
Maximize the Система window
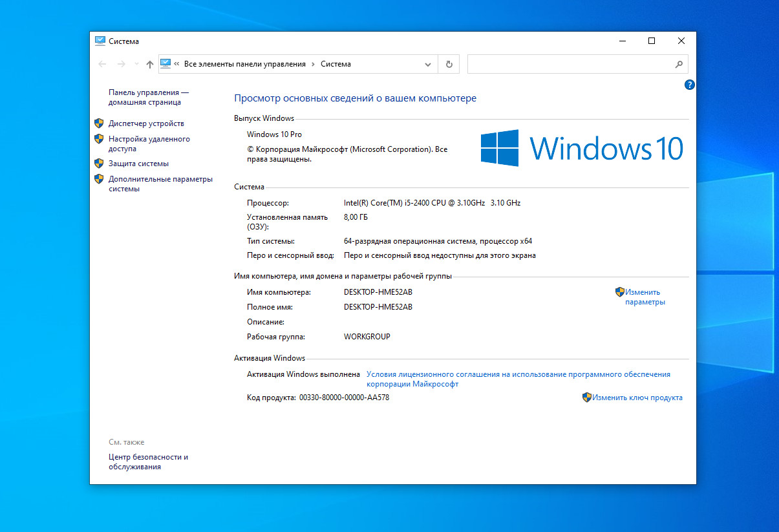click(x=652, y=41)
